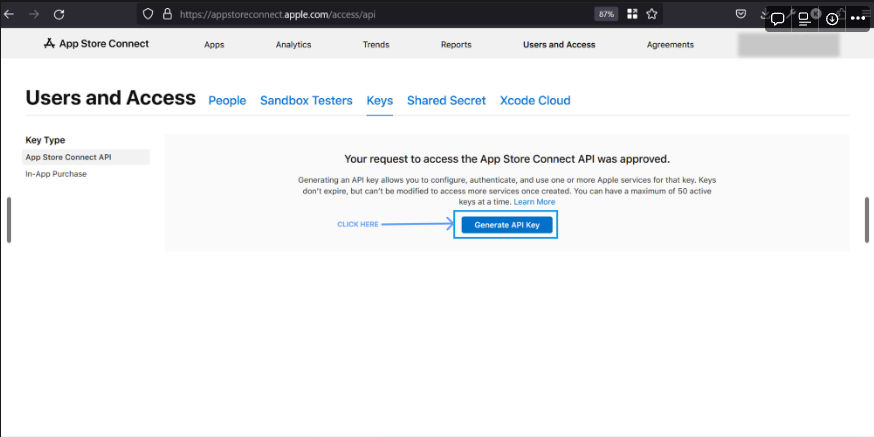The height and width of the screenshot is (437, 874).
Task: Go back with the browser back arrow
Action: [x=9, y=14]
